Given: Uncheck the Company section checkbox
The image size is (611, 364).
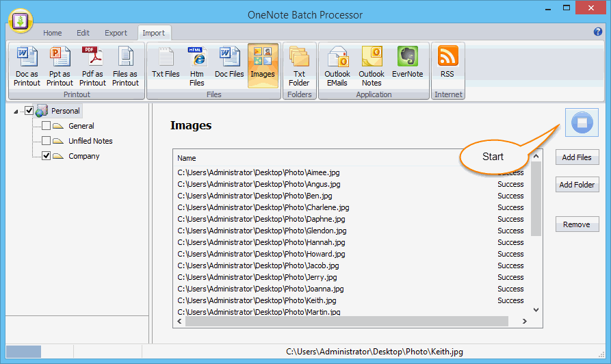Looking at the screenshot, I should pyautogui.click(x=46, y=156).
